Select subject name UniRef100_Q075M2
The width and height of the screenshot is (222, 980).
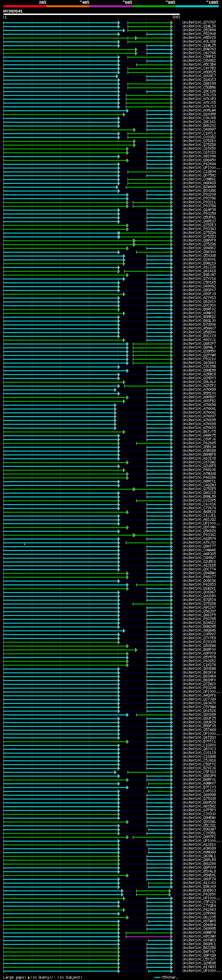199,175
